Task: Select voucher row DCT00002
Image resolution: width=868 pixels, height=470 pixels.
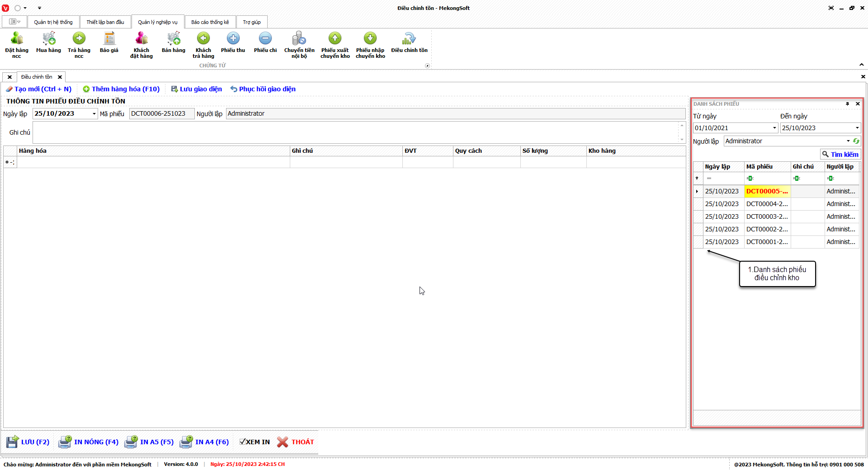Action: coord(776,230)
